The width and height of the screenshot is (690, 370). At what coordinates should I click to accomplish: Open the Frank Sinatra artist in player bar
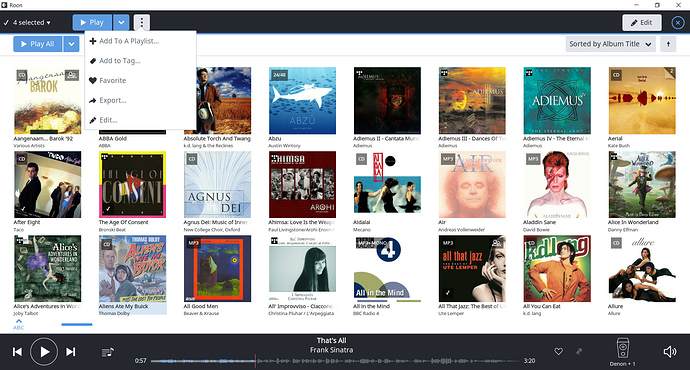[x=331, y=350]
